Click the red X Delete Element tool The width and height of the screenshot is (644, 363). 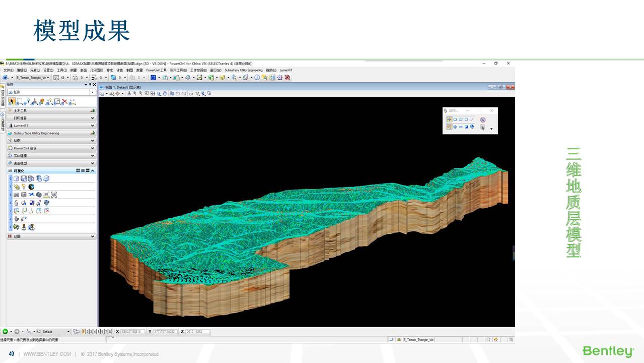pos(64,101)
